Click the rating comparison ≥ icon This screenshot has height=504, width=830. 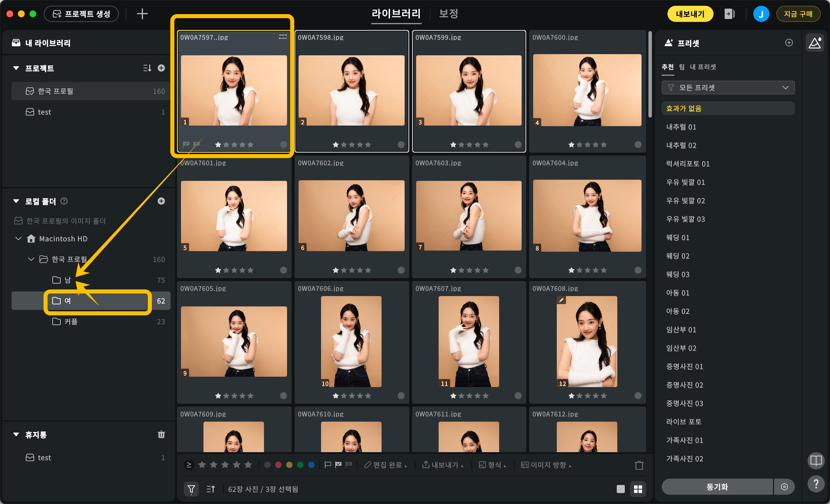189,465
